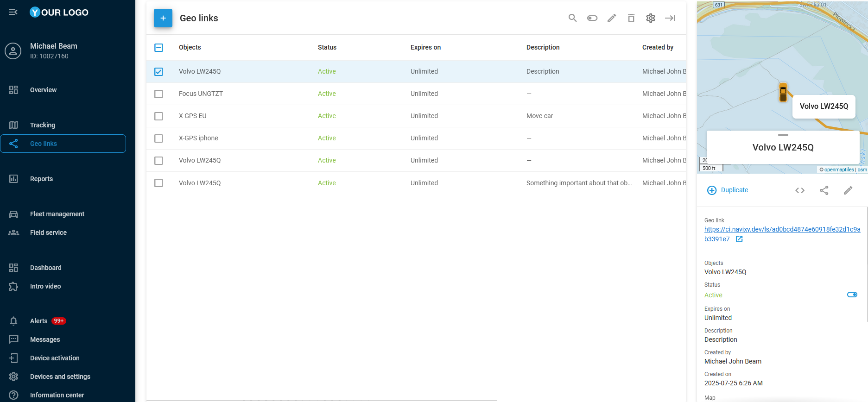Click the vehicle marker on the map
The image size is (868, 402).
[783, 92]
